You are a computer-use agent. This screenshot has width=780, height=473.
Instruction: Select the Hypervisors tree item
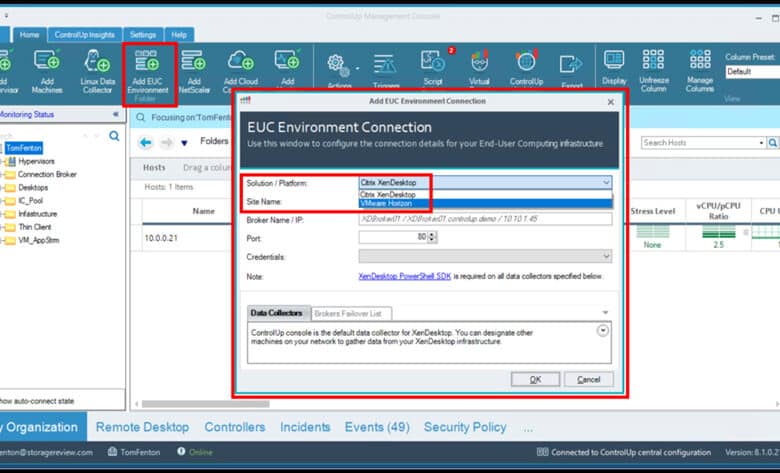tap(36, 161)
